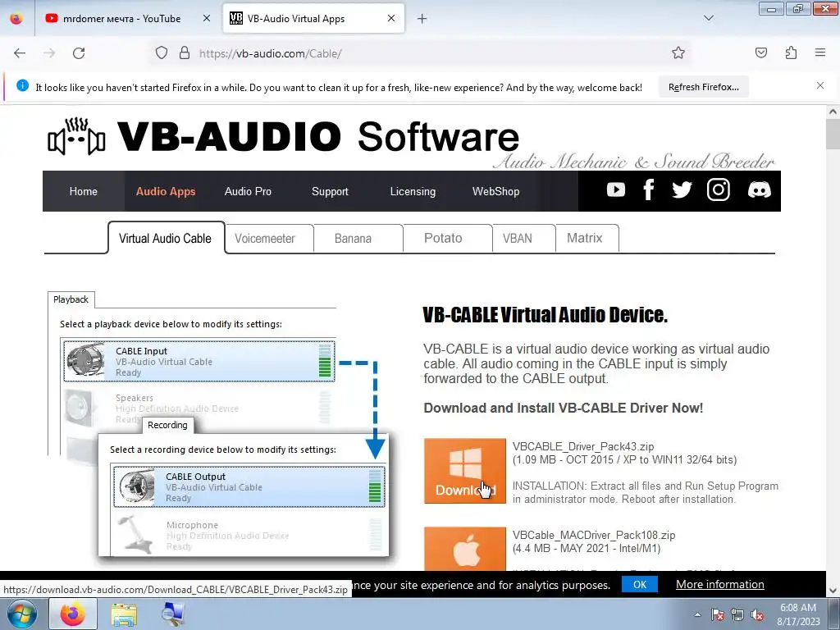Open the WebShop navigation item
The width and height of the screenshot is (840, 630).
tap(496, 191)
